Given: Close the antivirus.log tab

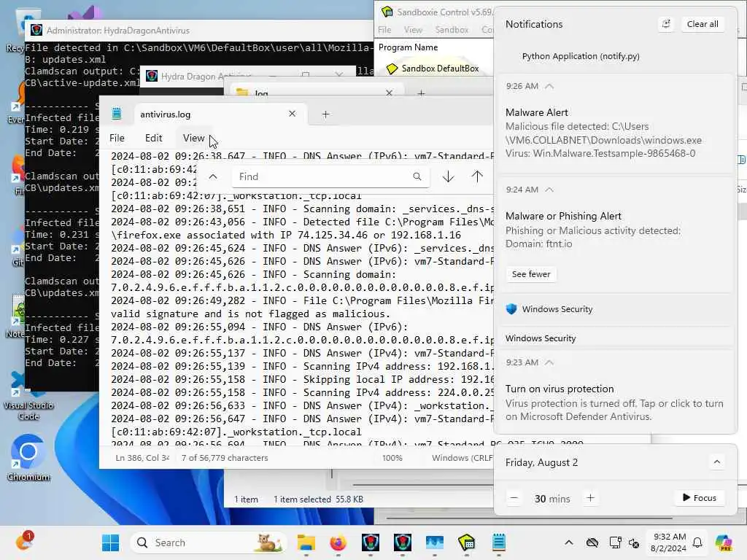Looking at the screenshot, I should pos(292,114).
